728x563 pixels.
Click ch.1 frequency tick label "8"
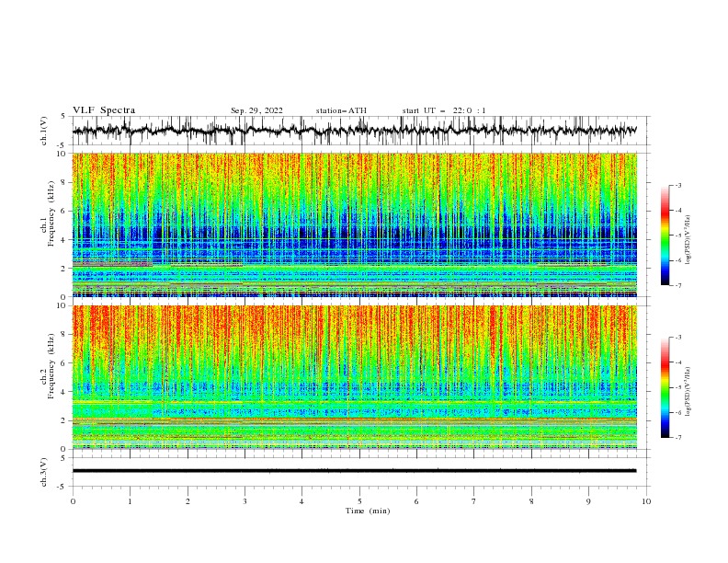tap(63, 182)
